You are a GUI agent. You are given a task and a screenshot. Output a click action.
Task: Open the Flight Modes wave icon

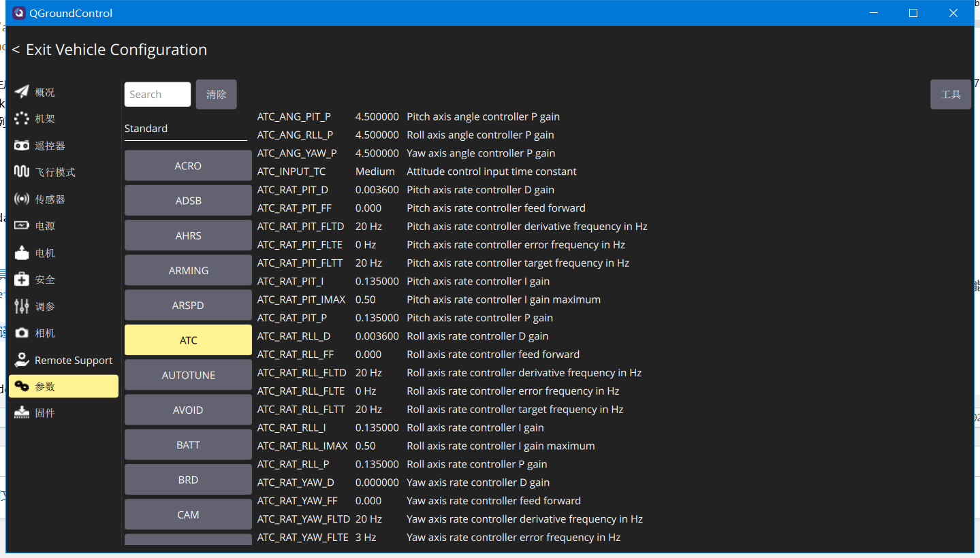(22, 172)
